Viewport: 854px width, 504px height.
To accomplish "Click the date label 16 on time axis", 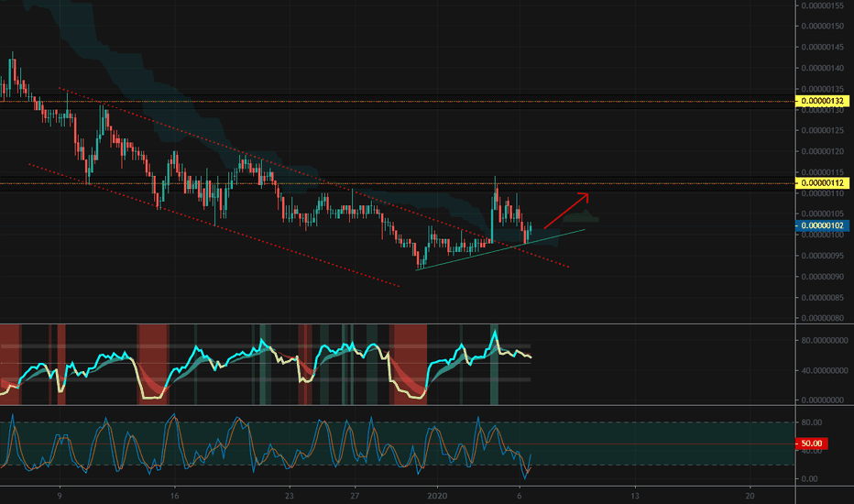I will pyautogui.click(x=174, y=496).
